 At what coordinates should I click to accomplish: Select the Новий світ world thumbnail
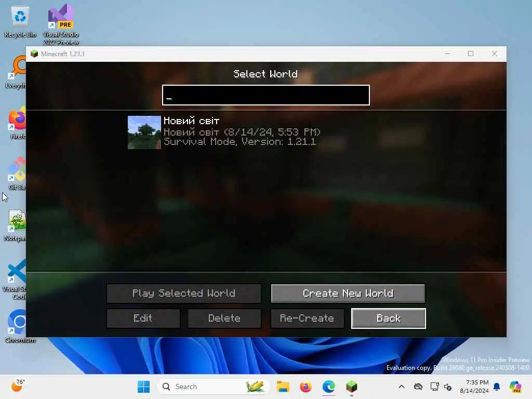[144, 132]
